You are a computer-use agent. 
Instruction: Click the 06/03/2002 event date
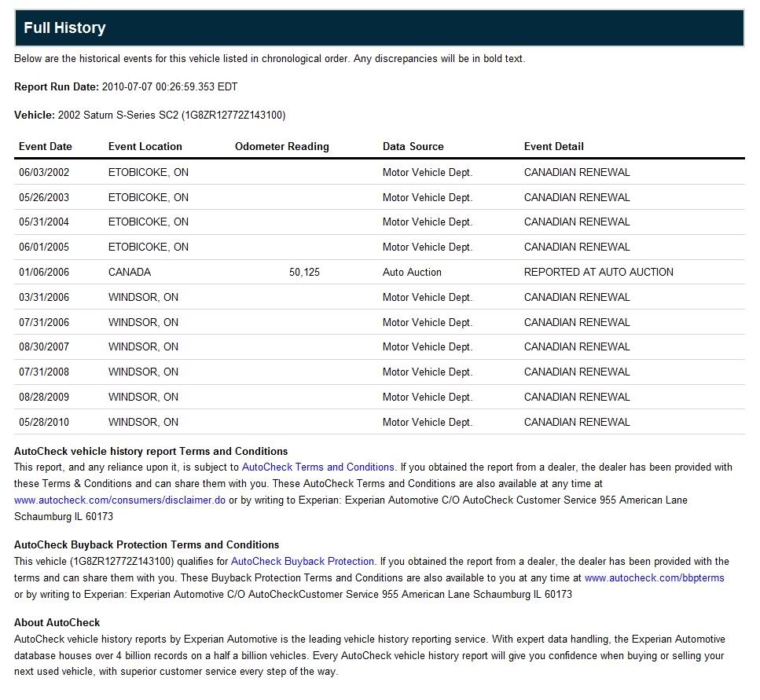pyautogui.click(x=44, y=173)
